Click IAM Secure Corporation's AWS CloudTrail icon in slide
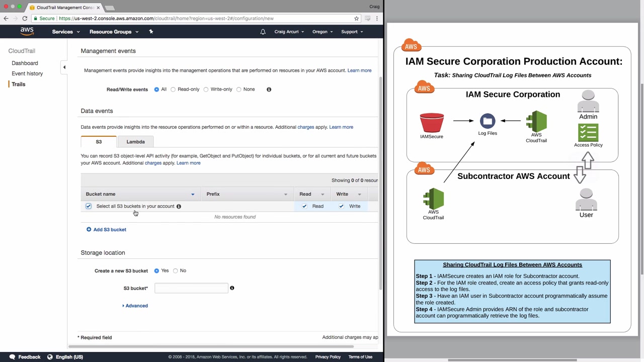Viewport: 644px width, 362px height. point(536,121)
